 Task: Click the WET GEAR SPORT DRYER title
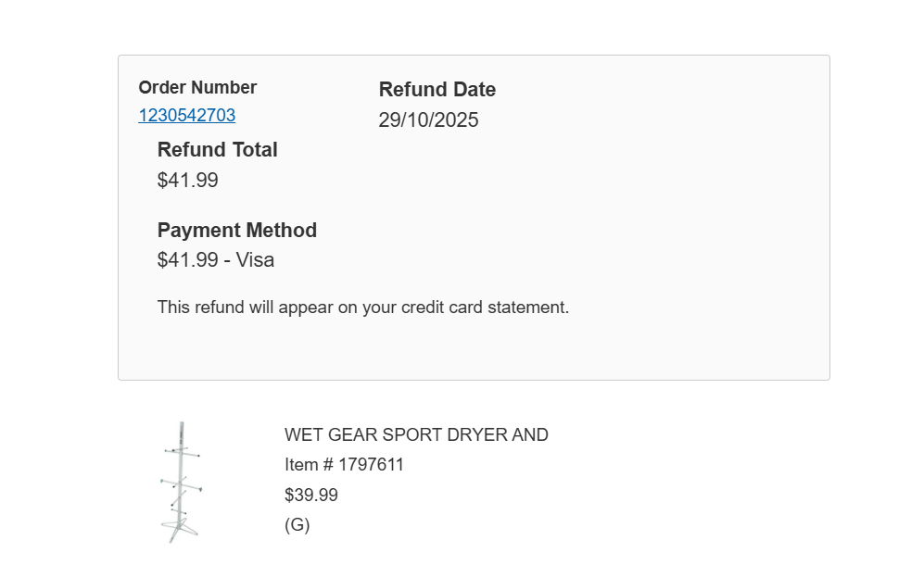click(416, 435)
